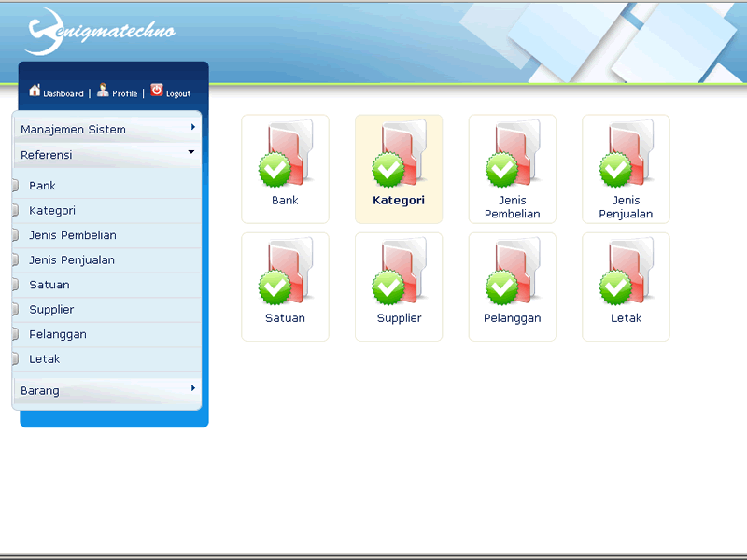Open the Profile text link
The width and height of the screenshot is (747, 560).
[x=125, y=94]
